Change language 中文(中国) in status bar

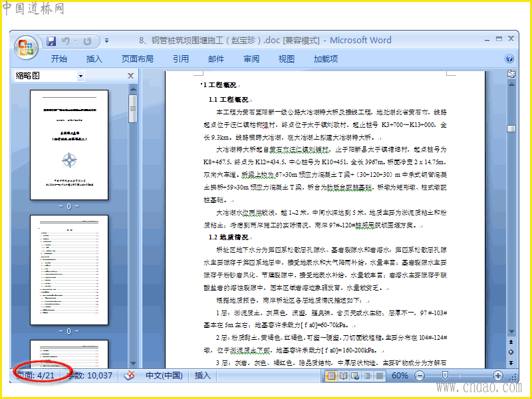coord(164,376)
